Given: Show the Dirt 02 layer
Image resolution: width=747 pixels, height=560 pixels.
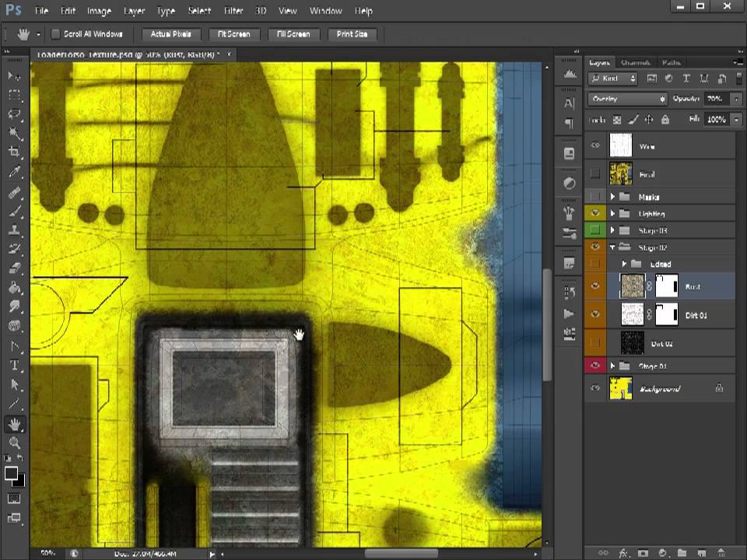Looking at the screenshot, I should pyautogui.click(x=595, y=344).
